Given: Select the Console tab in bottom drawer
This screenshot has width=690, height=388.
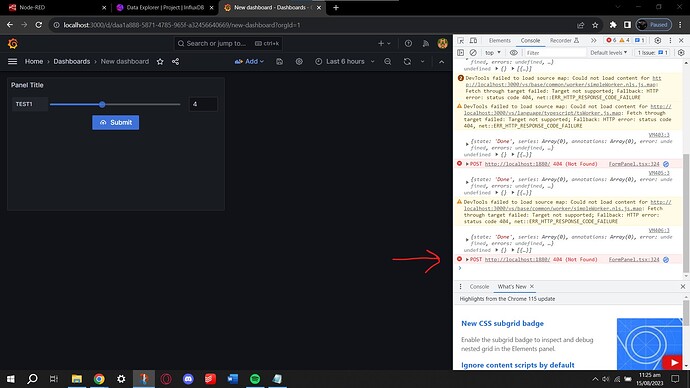Looking at the screenshot, I should click(x=479, y=286).
